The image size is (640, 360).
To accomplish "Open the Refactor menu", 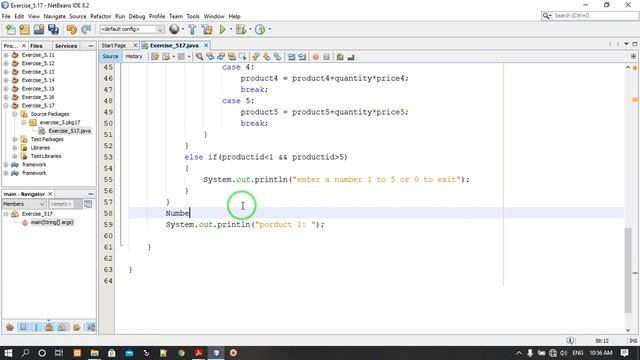I will [100, 16].
